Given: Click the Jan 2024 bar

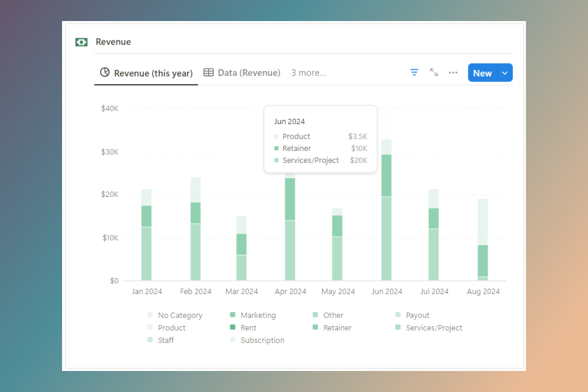Looking at the screenshot, I should tap(146, 234).
